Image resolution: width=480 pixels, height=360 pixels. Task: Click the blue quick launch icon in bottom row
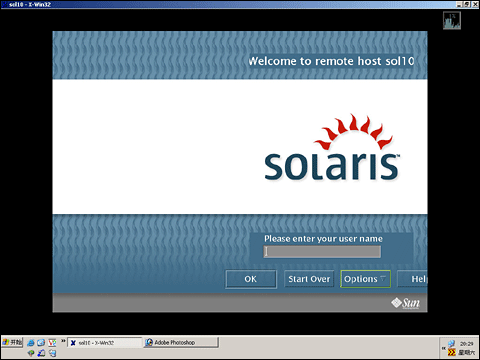click(41, 353)
